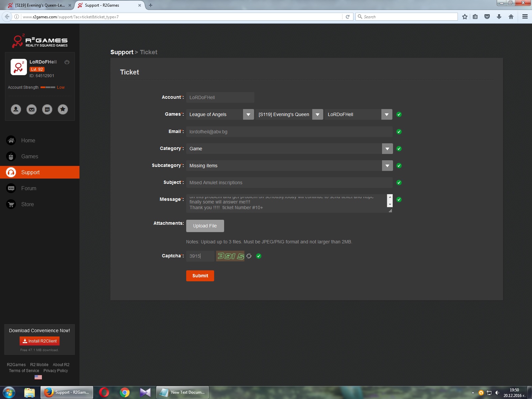The image size is (532, 399).
Task: Refresh the captcha image
Action: pyautogui.click(x=249, y=256)
